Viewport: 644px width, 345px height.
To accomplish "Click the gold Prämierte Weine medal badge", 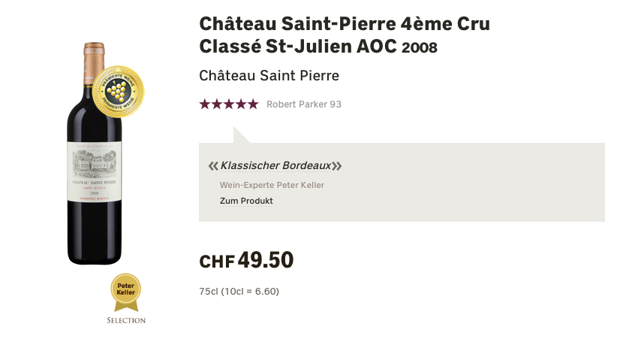I will pyautogui.click(x=119, y=91).
